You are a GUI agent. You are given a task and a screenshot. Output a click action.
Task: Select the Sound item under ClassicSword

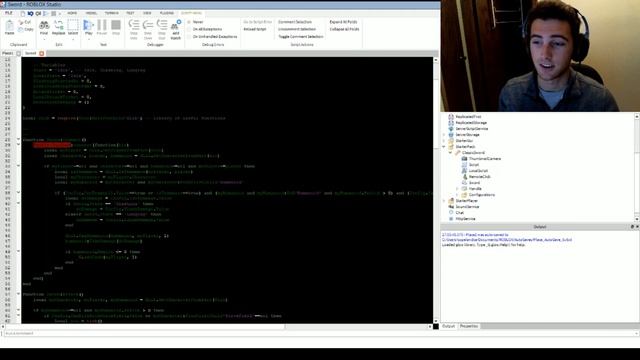tap(474, 183)
